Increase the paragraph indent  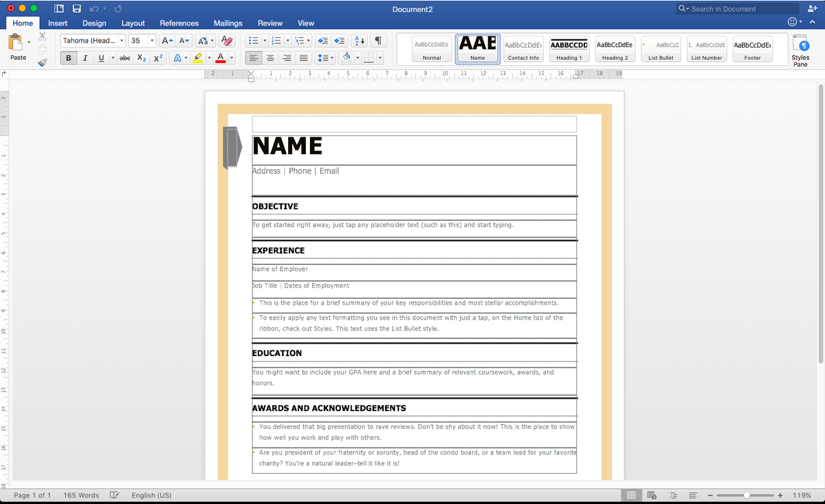tap(338, 41)
